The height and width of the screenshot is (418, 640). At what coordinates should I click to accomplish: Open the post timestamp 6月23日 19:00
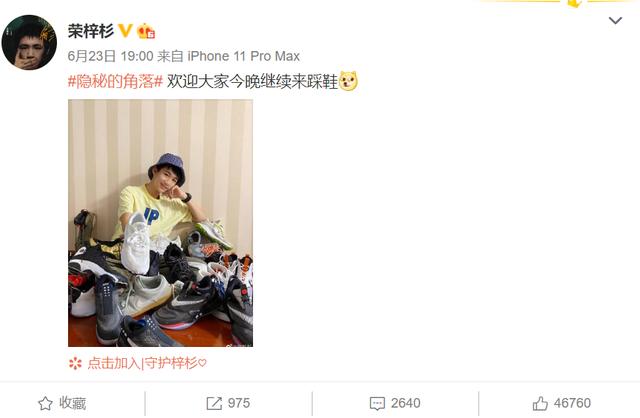coord(111,56)
